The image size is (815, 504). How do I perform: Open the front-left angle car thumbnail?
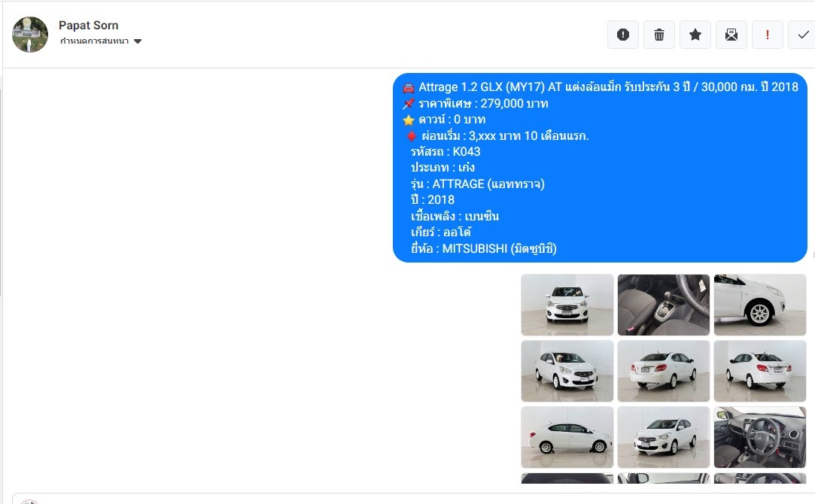[x=567, y=371]
